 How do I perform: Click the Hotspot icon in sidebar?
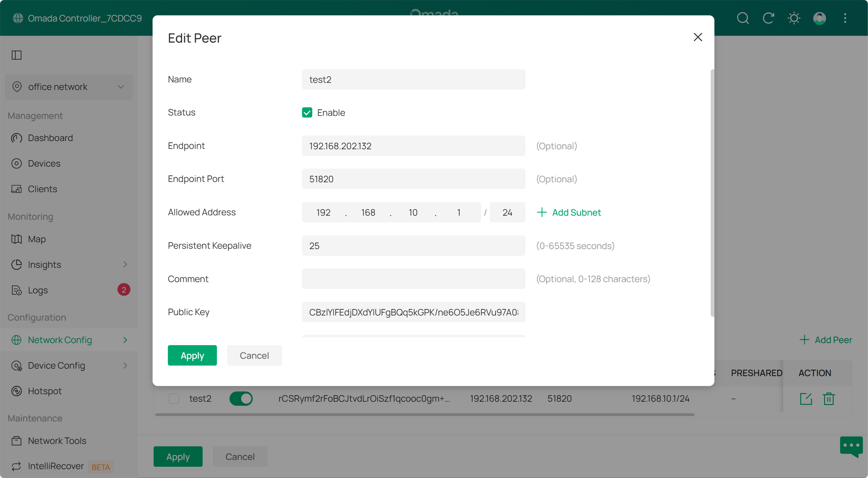click(x=17, y=391)
